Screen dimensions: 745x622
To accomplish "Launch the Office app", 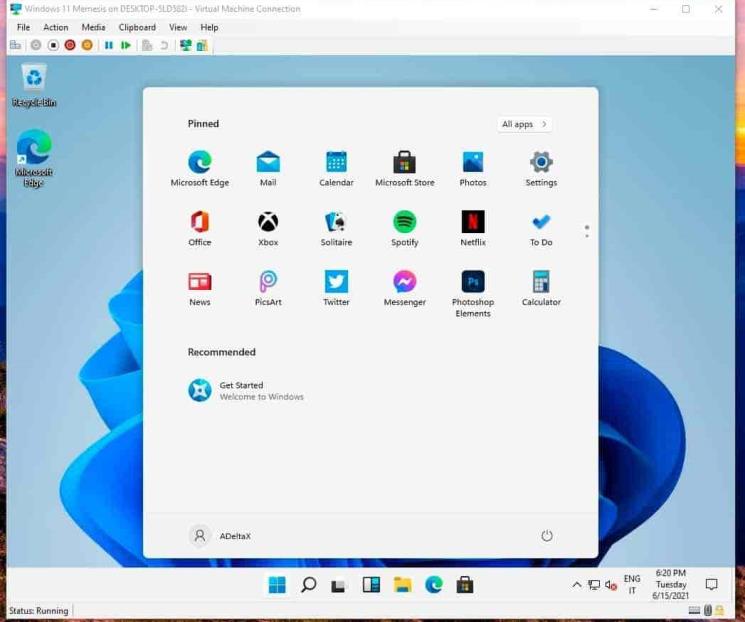I will (x=200, y=228).
